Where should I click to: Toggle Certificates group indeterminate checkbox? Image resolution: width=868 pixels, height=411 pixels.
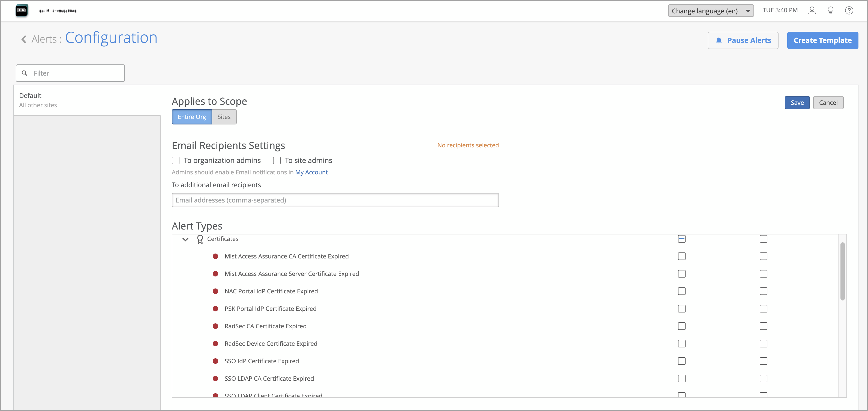point(681,239)
